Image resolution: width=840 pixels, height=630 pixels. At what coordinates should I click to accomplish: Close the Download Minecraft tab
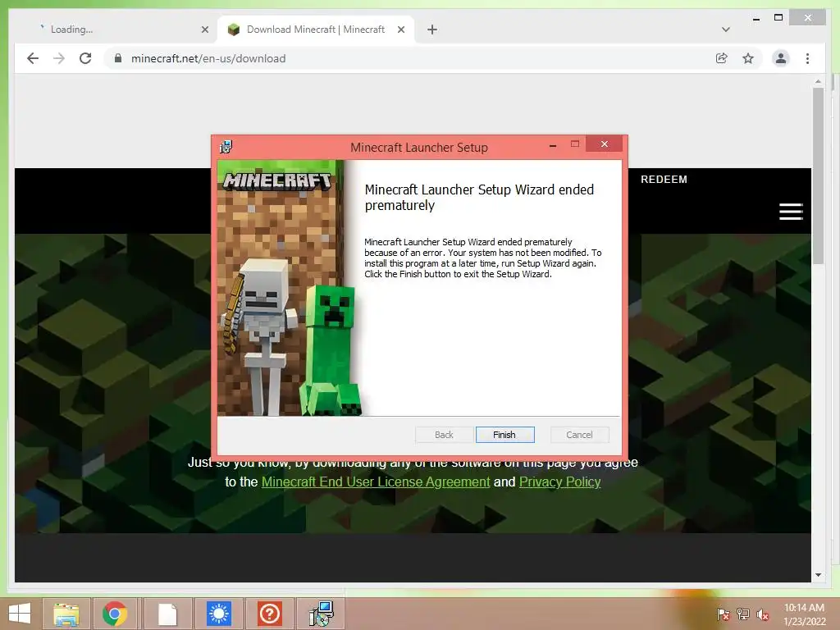400,30
